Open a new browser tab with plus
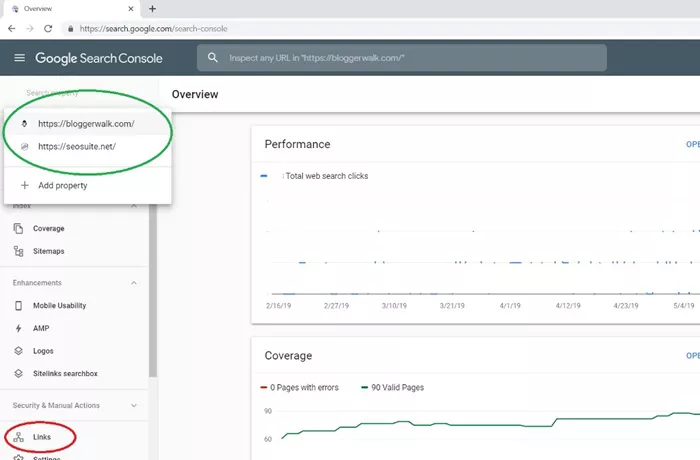The image size is (700, 460). pos(152,8)
